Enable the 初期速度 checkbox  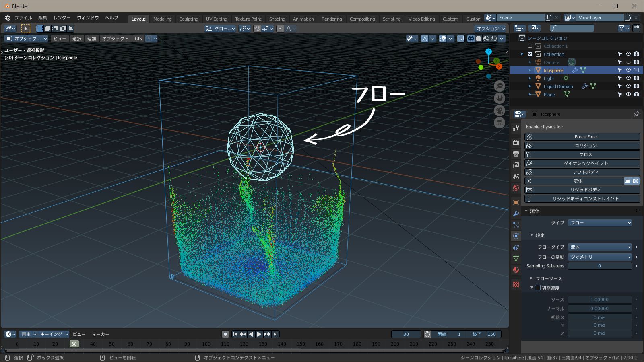click(x=538, y=288)
